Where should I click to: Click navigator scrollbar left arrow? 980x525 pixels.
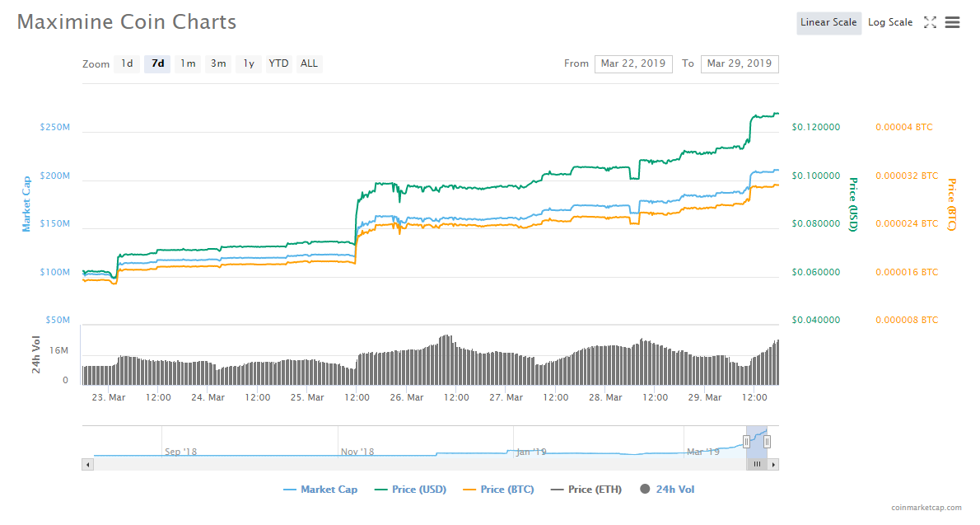click(87, 464)
